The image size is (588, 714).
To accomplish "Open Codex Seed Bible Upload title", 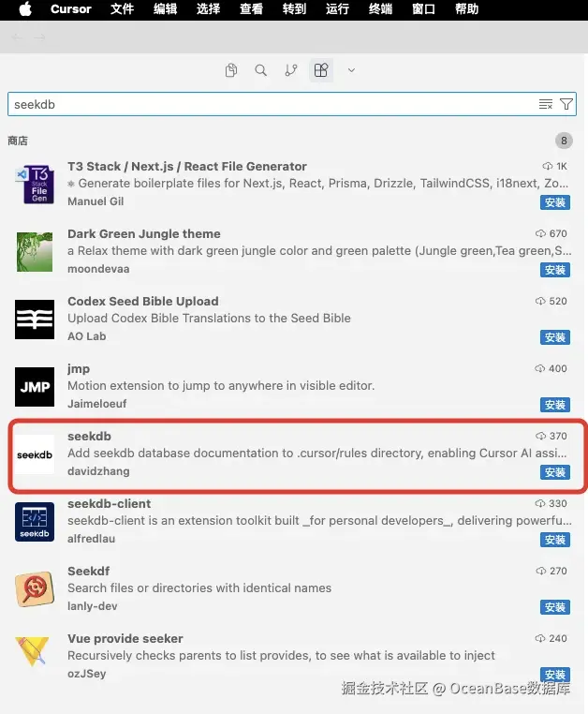I will tap(143, 301).
